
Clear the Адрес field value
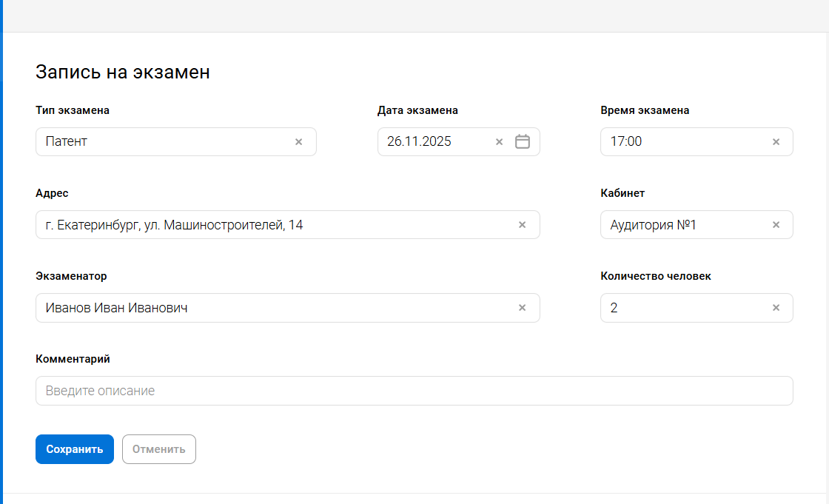[522, 225]
